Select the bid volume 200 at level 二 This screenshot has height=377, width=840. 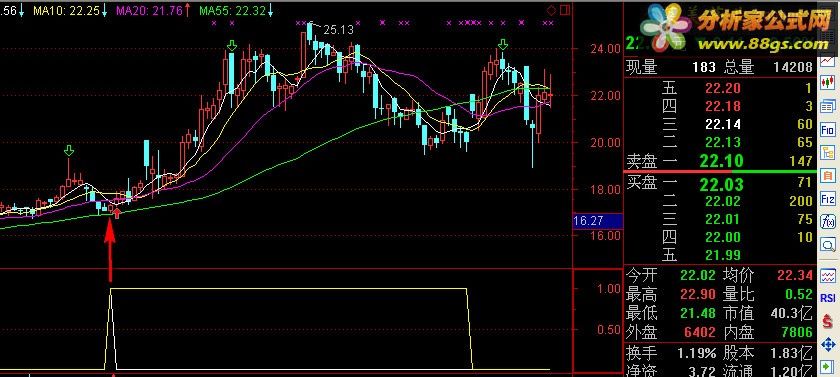click(x=800, y=201)
